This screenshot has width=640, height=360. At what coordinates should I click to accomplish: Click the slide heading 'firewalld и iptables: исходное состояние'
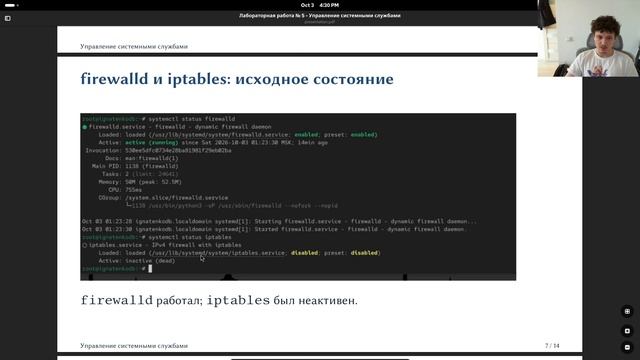tap(237, 79)
